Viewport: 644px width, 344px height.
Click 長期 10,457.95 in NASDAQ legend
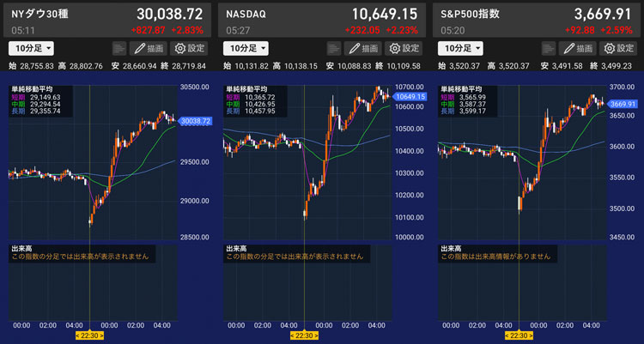[251, 112]
